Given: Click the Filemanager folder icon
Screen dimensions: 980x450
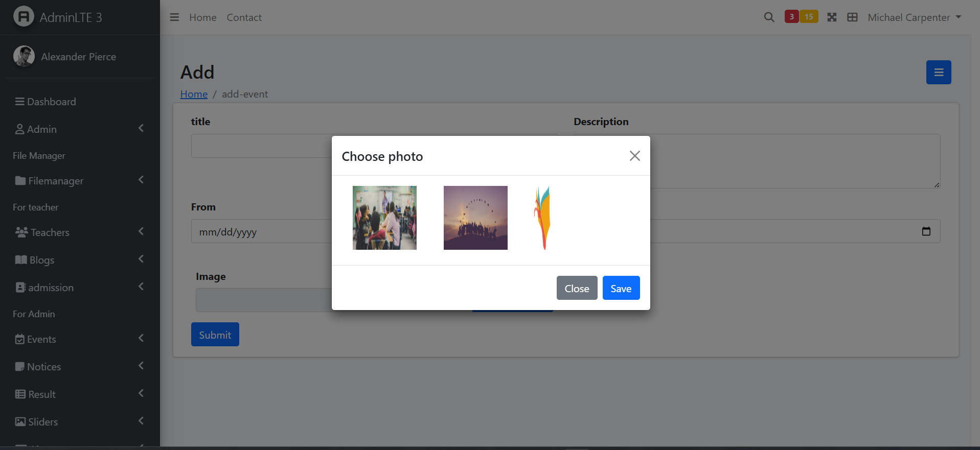Looking at the screenshot, I should (20, 181).
